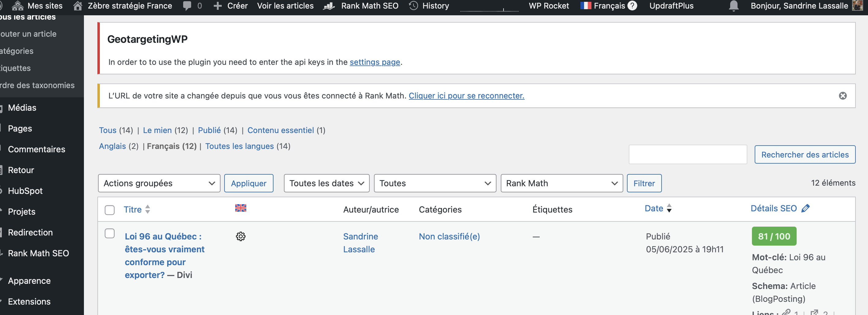Image resolution: width=868 pixels, height=315 pixels.
Task: Open Retour in sidebar menu
Action: pos(21,170)
